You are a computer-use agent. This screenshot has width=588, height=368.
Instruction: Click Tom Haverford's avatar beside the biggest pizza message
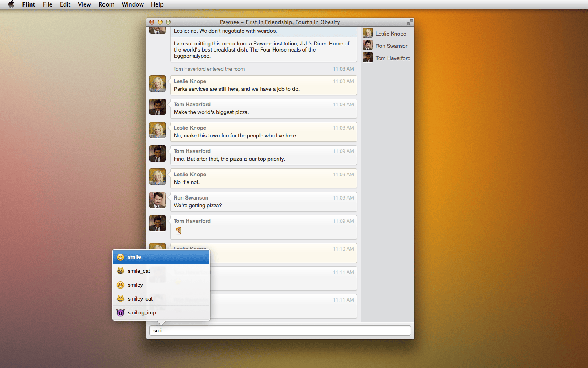click(158, 107)
